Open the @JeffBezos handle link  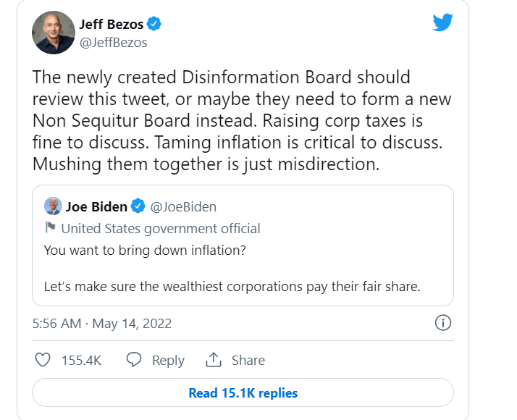click(x=113, y=43)
